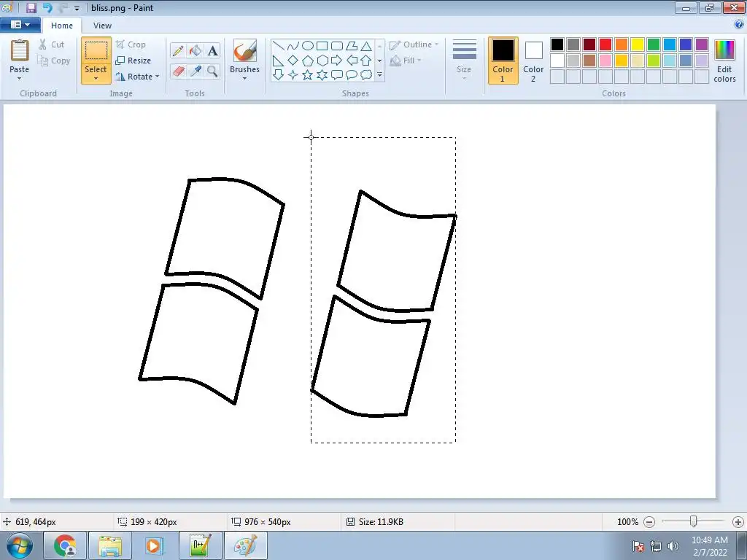Activate the Text tool
This screenshot has height=560, width=747.
pos(212,50)
